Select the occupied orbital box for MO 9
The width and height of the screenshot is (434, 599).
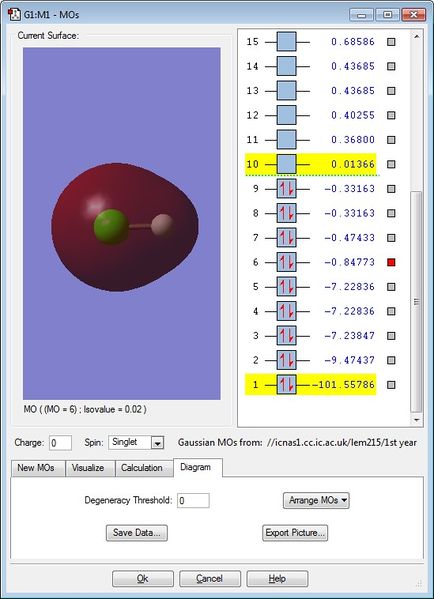[287, 189]
